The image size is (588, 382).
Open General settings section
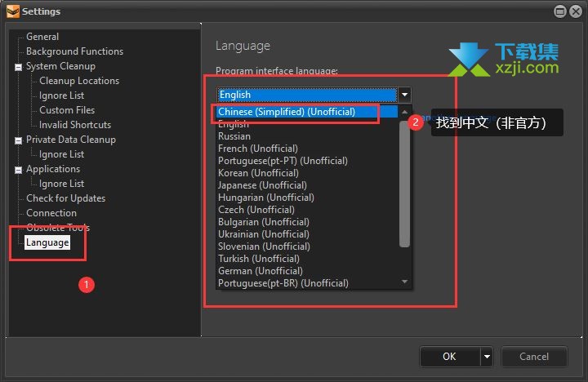pos(42,37)
